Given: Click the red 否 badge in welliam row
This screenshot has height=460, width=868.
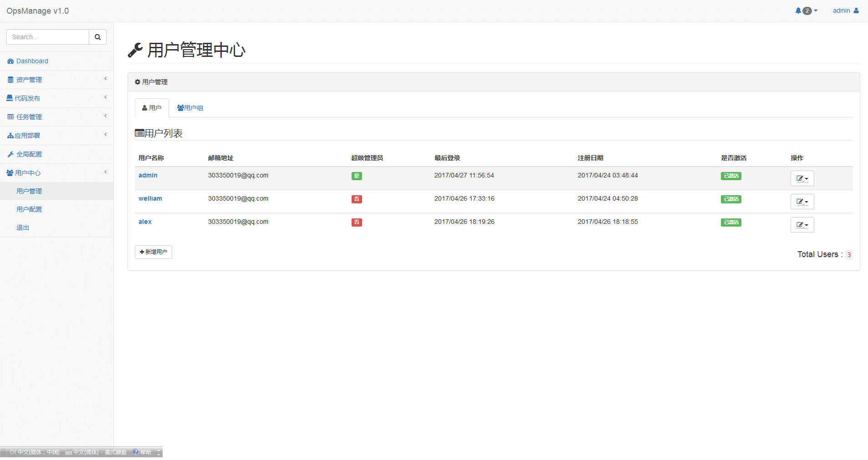Looking at the screenshot, I should 357,199.
